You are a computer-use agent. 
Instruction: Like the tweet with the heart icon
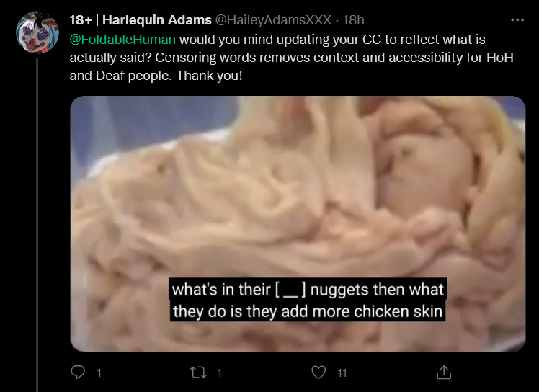[318, 373]
